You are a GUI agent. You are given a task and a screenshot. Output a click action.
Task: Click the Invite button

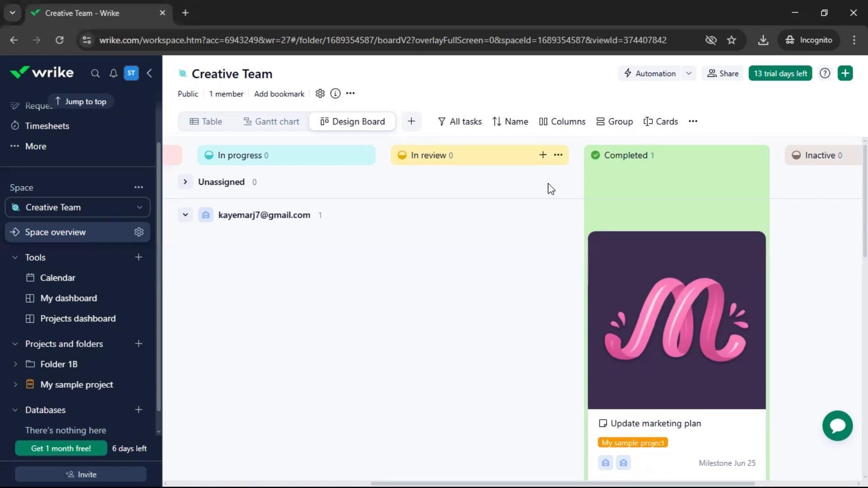(x=81, y=474)
